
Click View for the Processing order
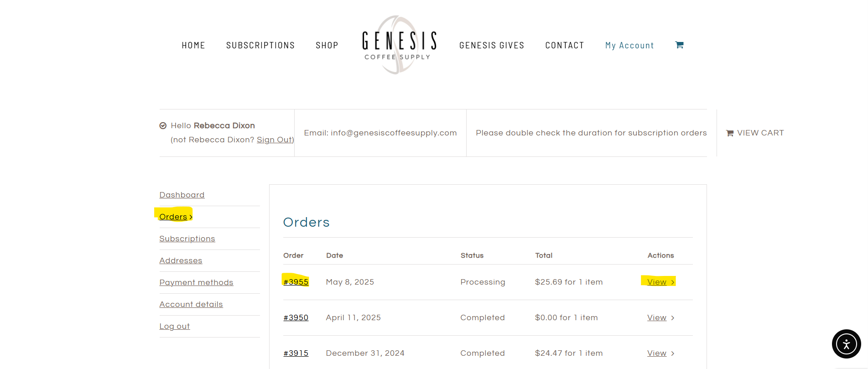click(657, 282)
